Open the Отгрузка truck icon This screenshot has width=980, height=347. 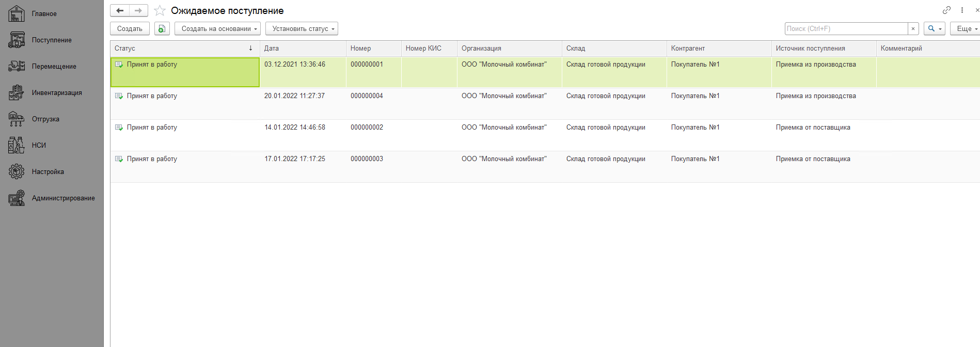[x=17, y=119]
